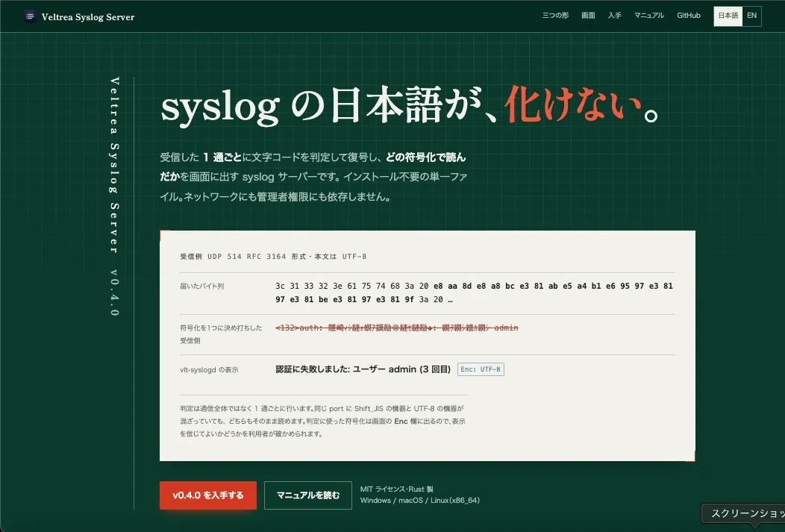Click the hex byte sequence starting 3c 31 33

(474, 292)
